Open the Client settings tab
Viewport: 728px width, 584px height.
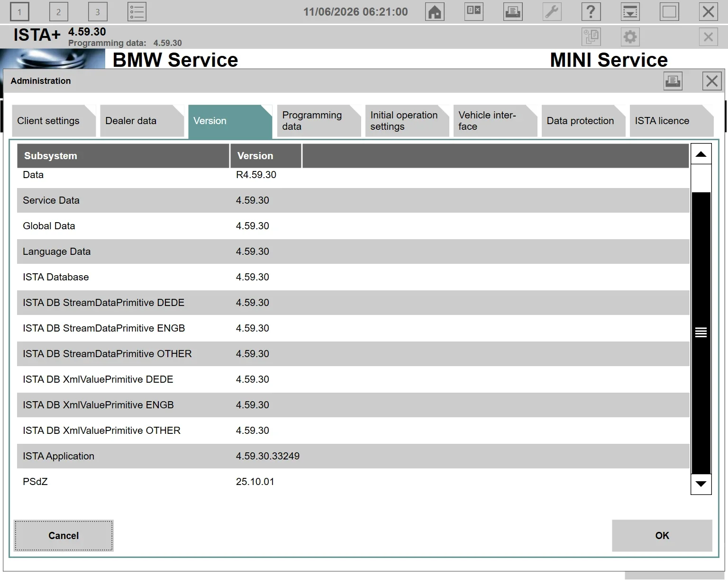coord(54,121)
